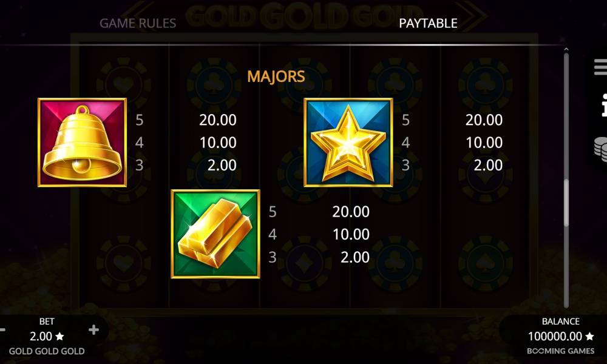Viewport: 607px width, 364px height.
Task: Click the info icon on the right edge
Action: [x=604, y=105]
